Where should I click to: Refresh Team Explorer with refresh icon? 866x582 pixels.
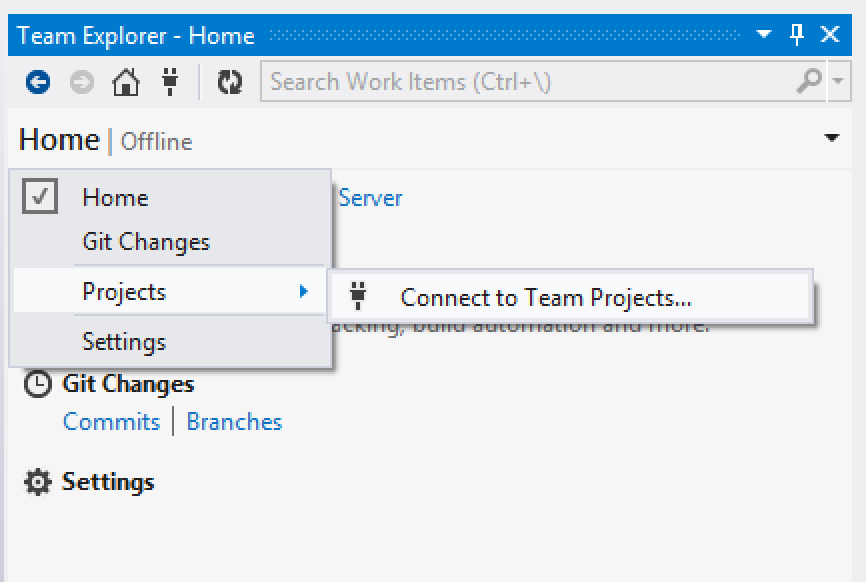[230, 82]
